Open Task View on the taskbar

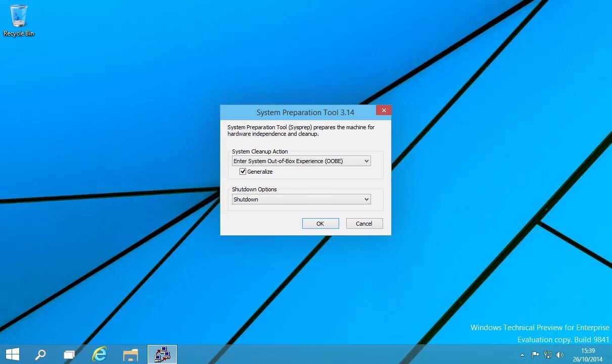click(x=69, y=354)
